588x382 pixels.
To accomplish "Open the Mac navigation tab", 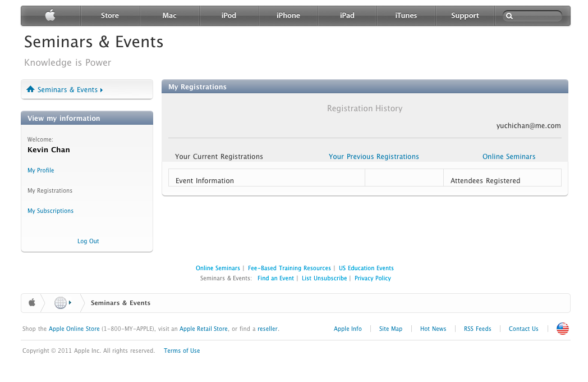I will coord(169,15).
